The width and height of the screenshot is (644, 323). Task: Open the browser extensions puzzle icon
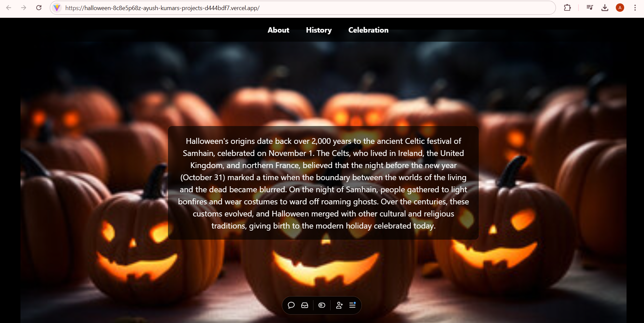(567, 8)
